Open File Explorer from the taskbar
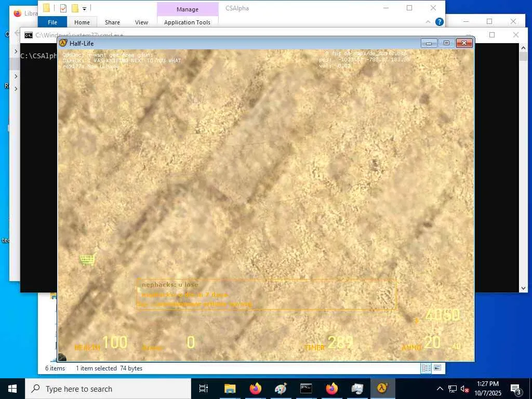532x399 pixels. click(230, 389)
